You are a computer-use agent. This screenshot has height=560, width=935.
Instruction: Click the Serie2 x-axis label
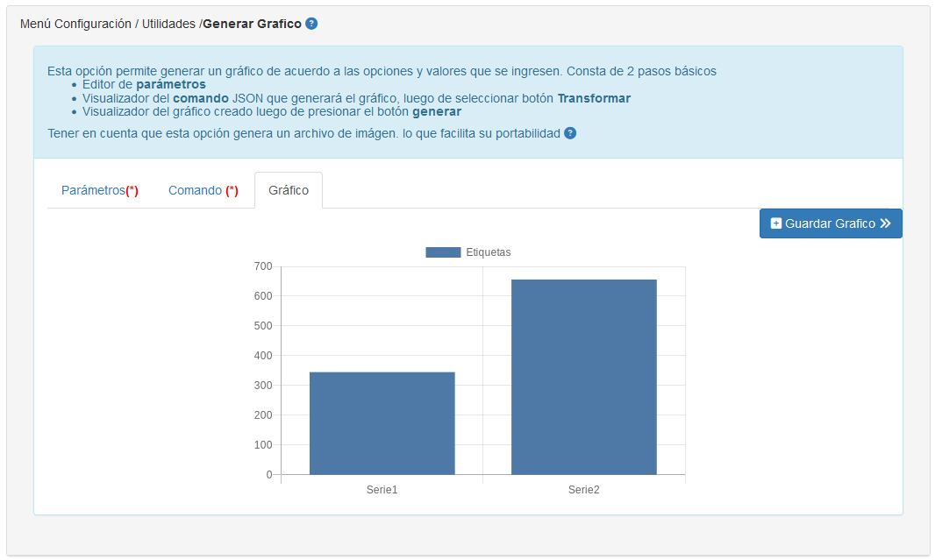click(583, 490)
